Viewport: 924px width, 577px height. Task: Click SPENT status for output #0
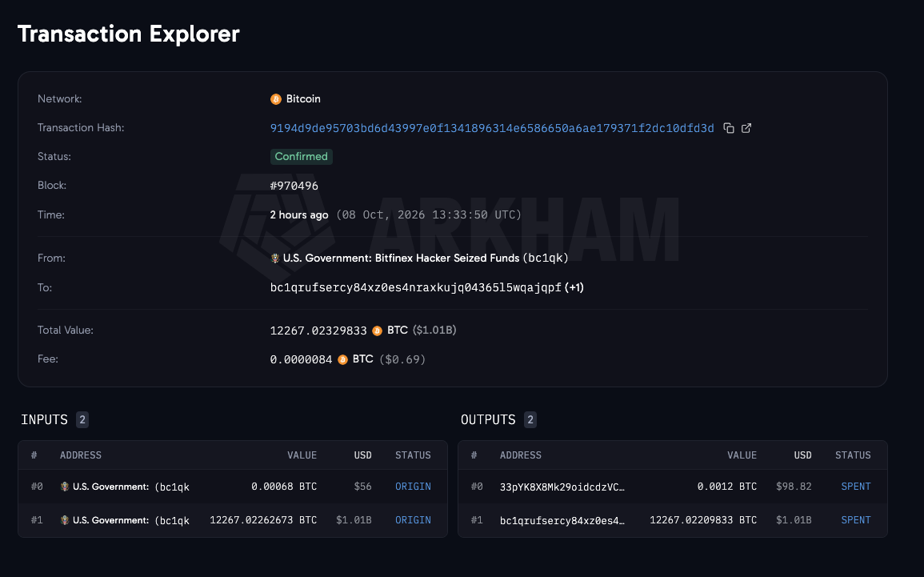click(x=856, y=487)
